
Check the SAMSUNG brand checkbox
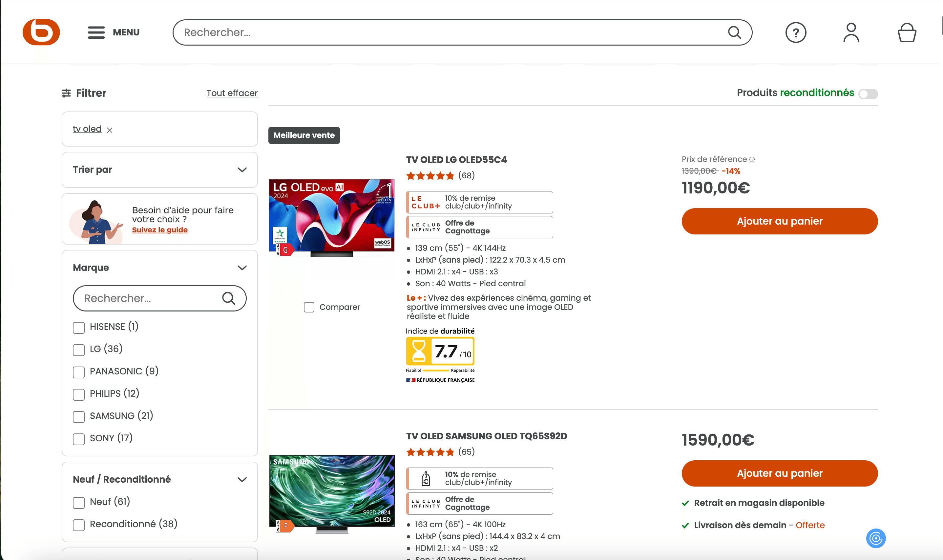pyautogui.click(x=78, y=417)
